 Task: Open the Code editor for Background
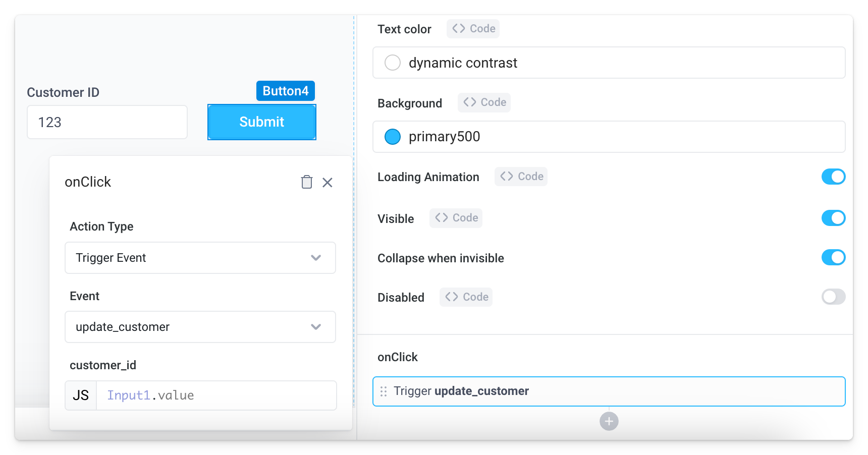point(483,102)
